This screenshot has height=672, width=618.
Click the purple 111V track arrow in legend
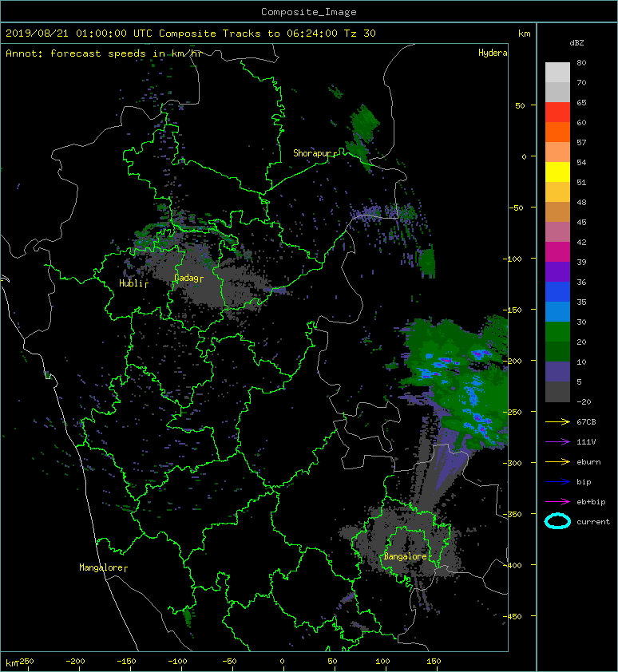(x=557, y=442)
